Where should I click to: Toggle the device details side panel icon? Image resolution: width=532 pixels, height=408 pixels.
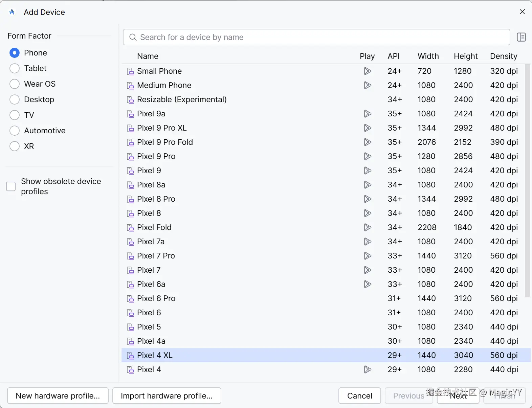coord(521,37)
